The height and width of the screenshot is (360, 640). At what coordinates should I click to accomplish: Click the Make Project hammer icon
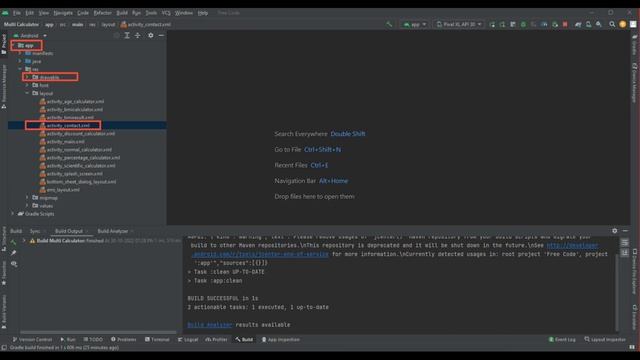[x=389, y=24]
